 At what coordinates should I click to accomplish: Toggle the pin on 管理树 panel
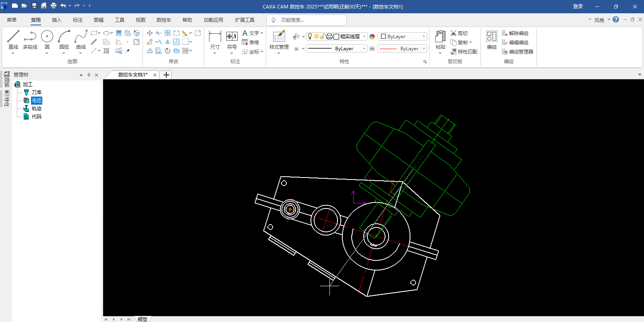coord(89,75)
